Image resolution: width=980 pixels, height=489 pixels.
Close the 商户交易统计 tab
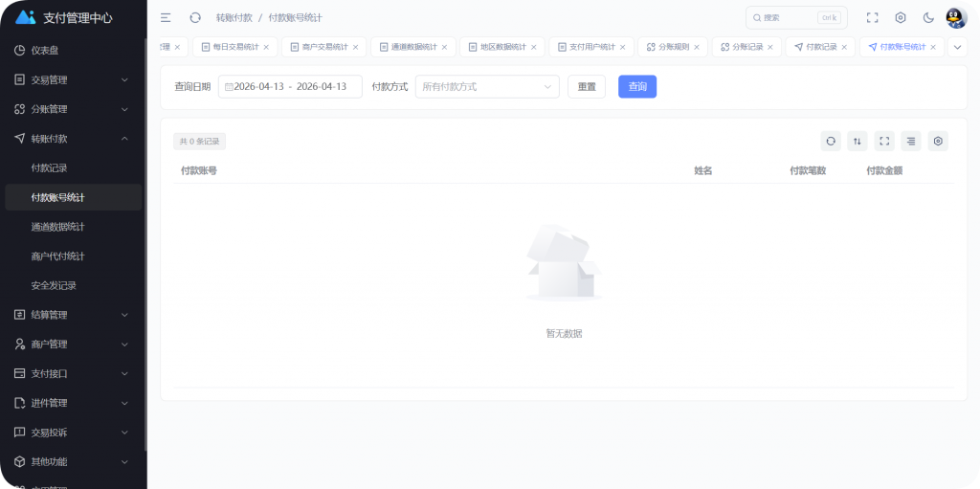point(355,47)
